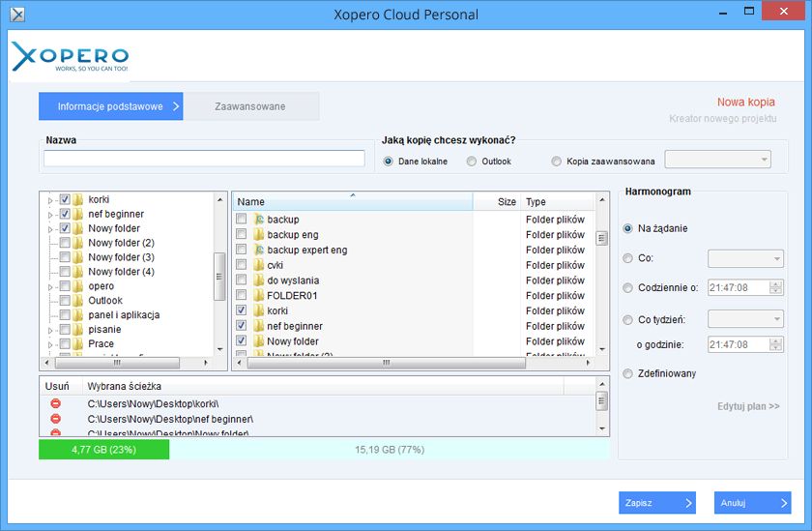Expand the Nowy folder tree node
The image size is (812, 531).
50,229
